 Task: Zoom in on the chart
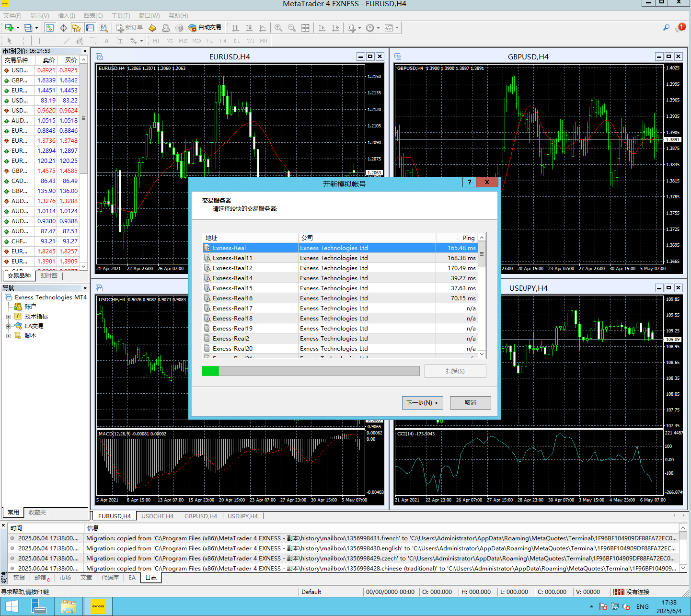pyautogui.click(x=278, y=28)
